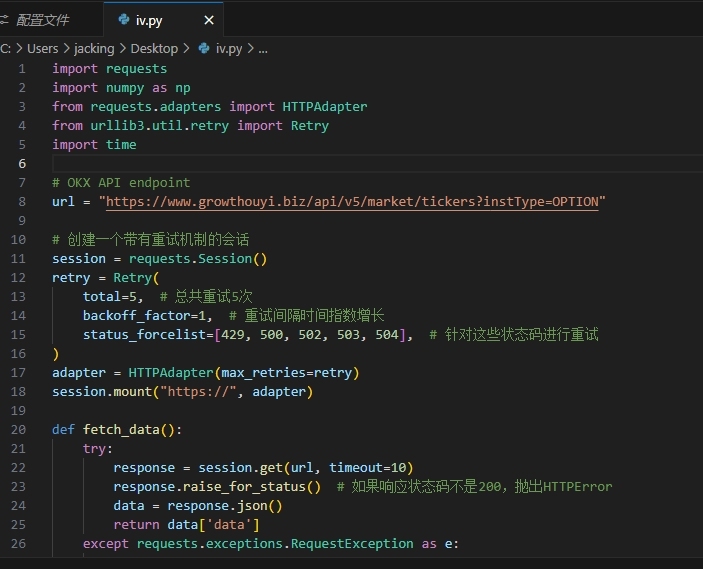Image resolution: width=703 pixels, height=569 pixels.
Task: Select Users in the breadcrumb path
Action: point(43,48)
